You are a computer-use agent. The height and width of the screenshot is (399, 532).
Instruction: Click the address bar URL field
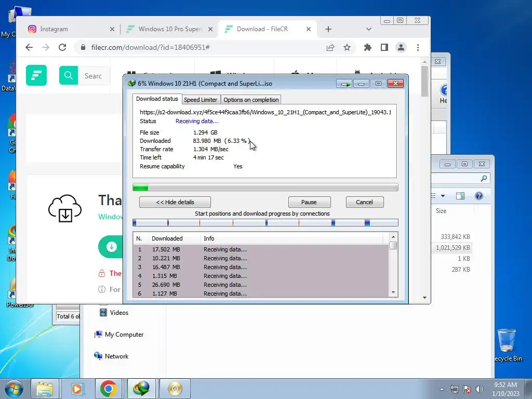(x=204, y=47)
